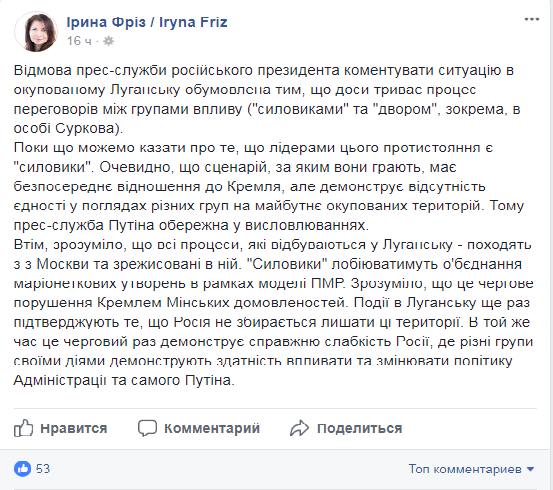553x490 pixels.
Task: Click the privacy gear icon beside timestamp
Action: 108,41
